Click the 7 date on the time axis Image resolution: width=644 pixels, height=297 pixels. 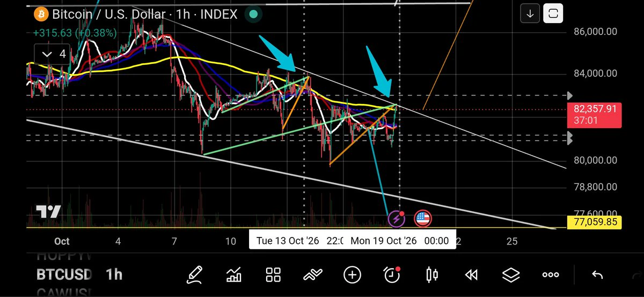pyautogui.click(x=175, y=241)
